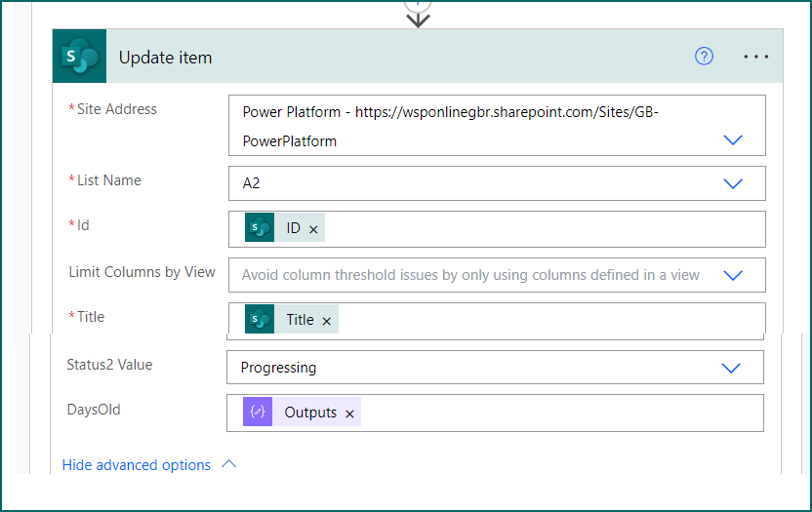Click the arrow connector above Update item
This screenshot has width=812, height=512.
click(418, 20)
